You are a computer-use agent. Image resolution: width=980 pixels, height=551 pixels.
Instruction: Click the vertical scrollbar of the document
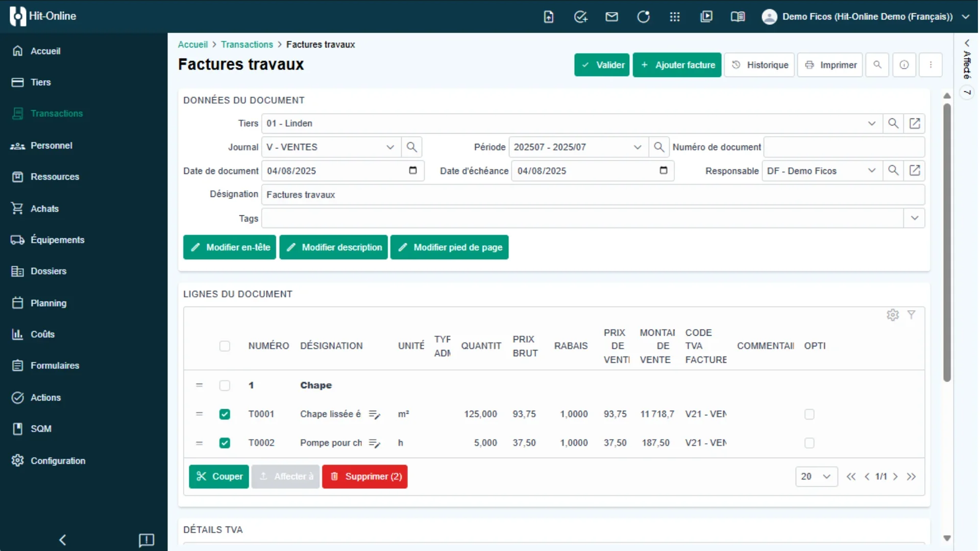point(947,242)
